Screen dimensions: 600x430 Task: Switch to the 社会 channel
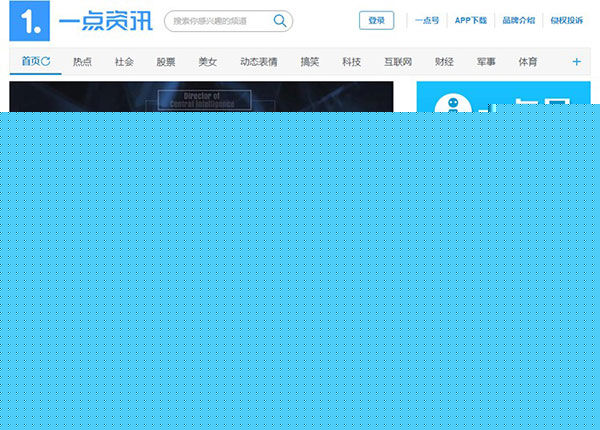coord(124,62)
